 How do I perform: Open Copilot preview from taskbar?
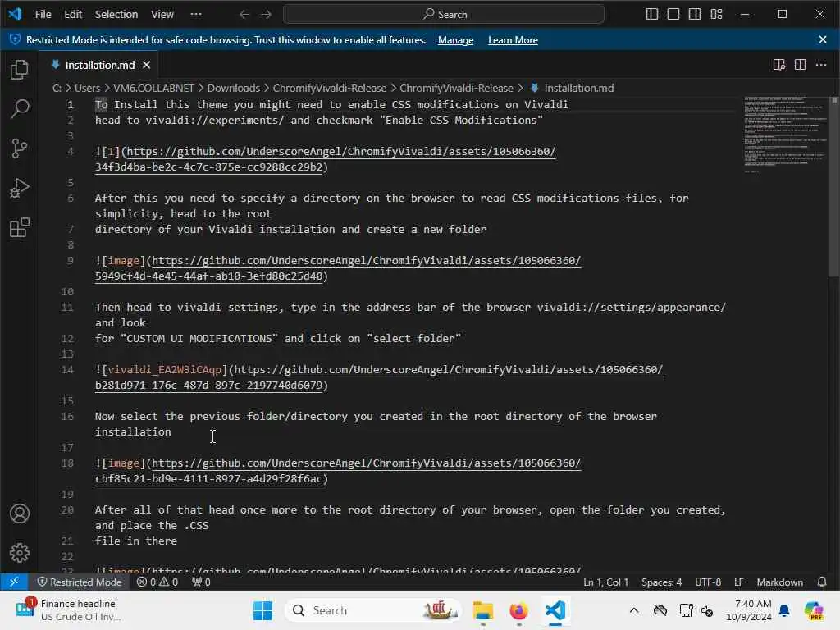click(x=814, y=610)
